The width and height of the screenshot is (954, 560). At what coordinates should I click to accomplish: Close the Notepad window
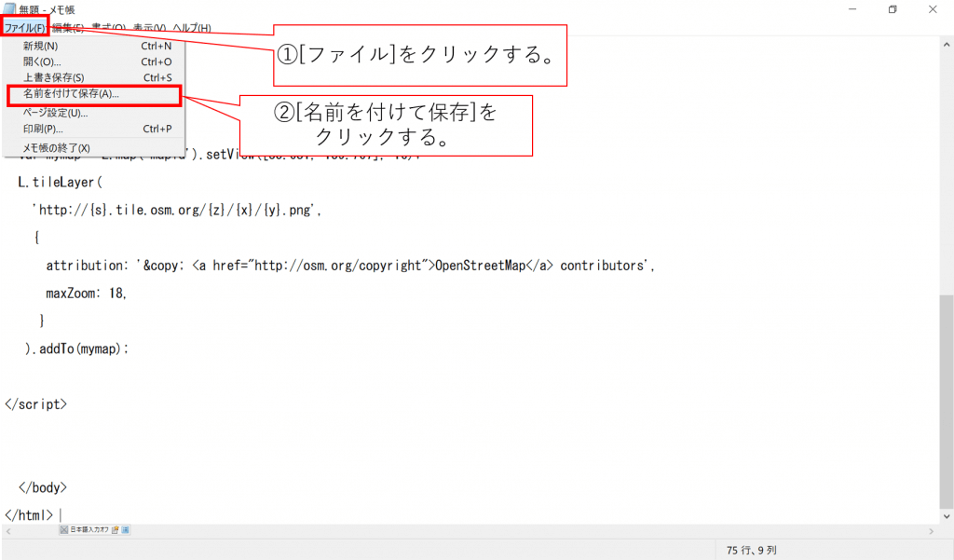[x=933, y=9]
